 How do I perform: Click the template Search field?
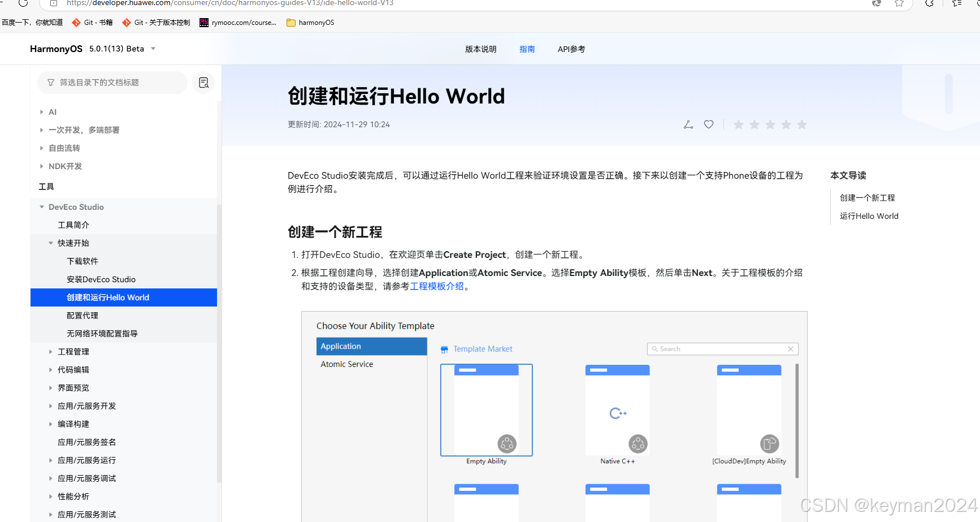click(x=722, y=349)
